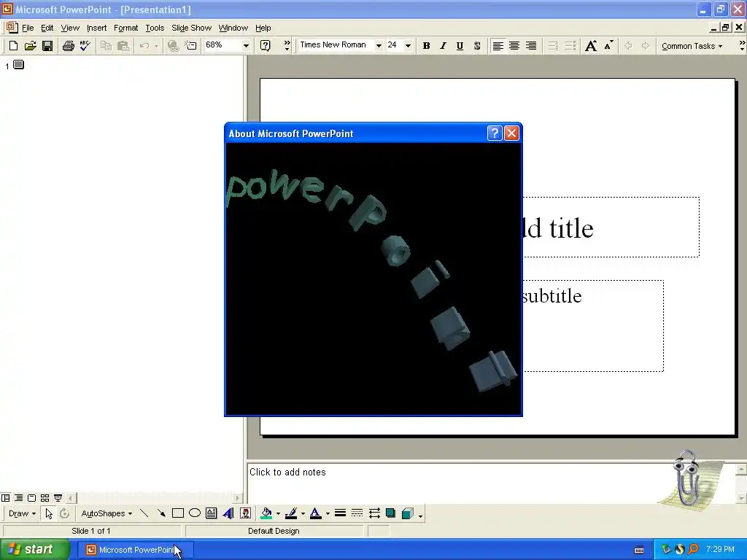Open the Insert menu
This screenshot has width=747, height=560.
click(97, 28)
